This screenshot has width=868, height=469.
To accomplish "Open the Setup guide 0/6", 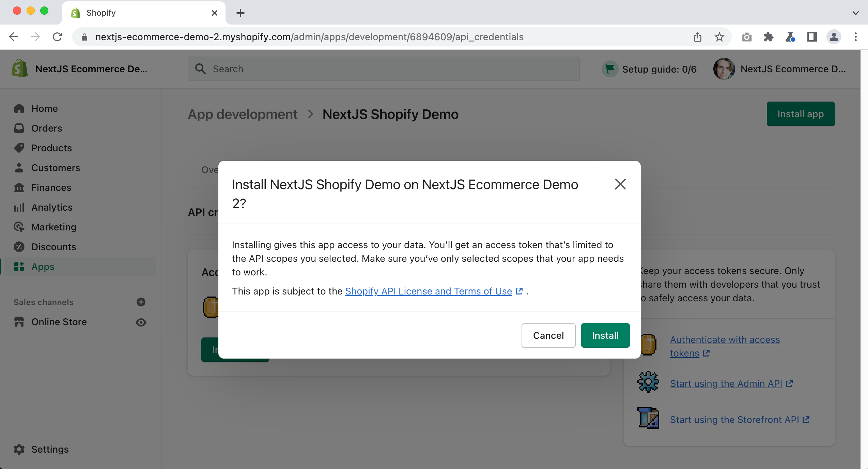I will [649, 69].
